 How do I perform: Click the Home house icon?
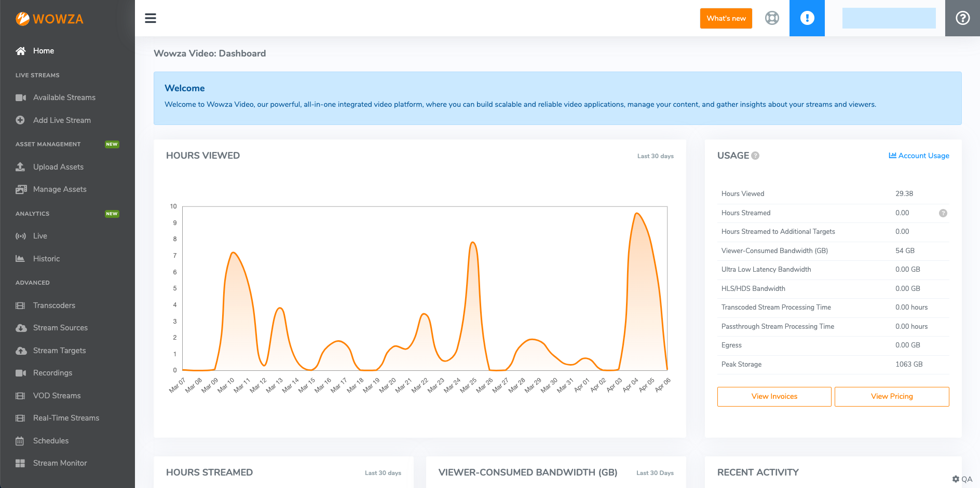21,51
